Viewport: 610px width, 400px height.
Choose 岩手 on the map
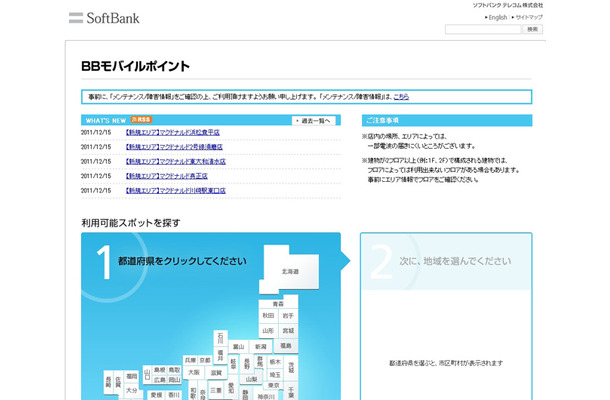click(x=288, y=316)
